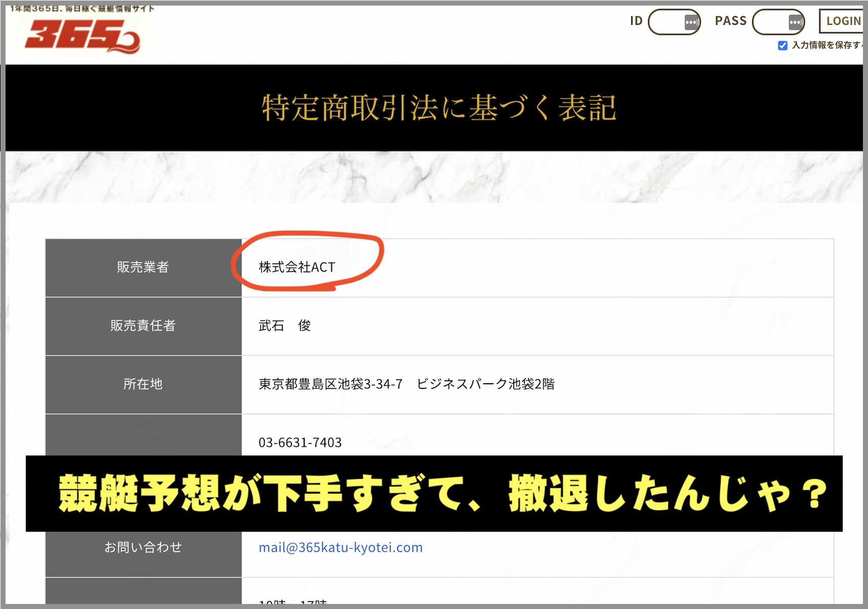Open the mail@365katu-kyotei.com email link
868x609 pixels.
pyautogui.click(x=341, y=547)
